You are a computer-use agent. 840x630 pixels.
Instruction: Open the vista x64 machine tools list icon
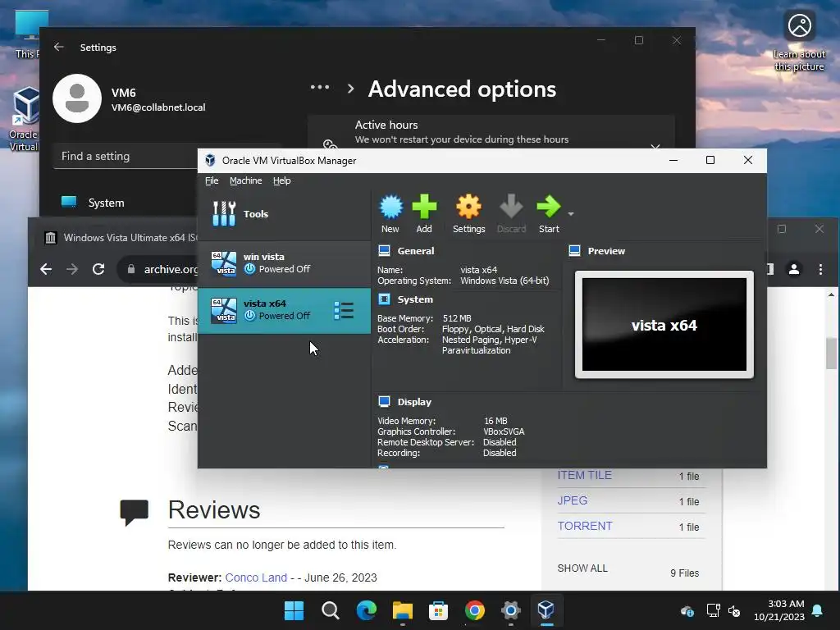coord(344,311)
